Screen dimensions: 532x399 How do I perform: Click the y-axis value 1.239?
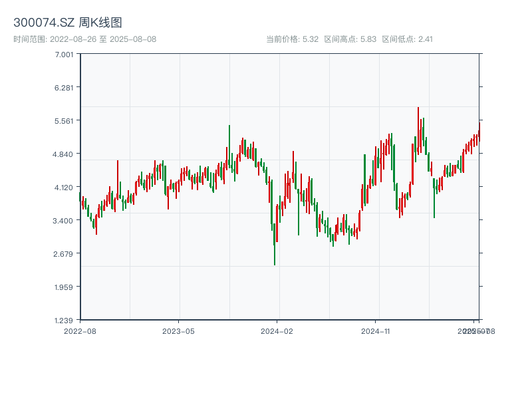tap(64, 321)
